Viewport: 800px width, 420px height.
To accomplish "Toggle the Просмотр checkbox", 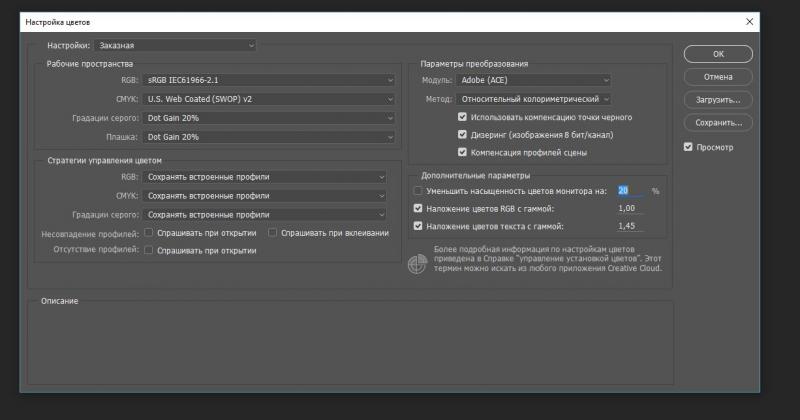I will [x=688, y=147].
